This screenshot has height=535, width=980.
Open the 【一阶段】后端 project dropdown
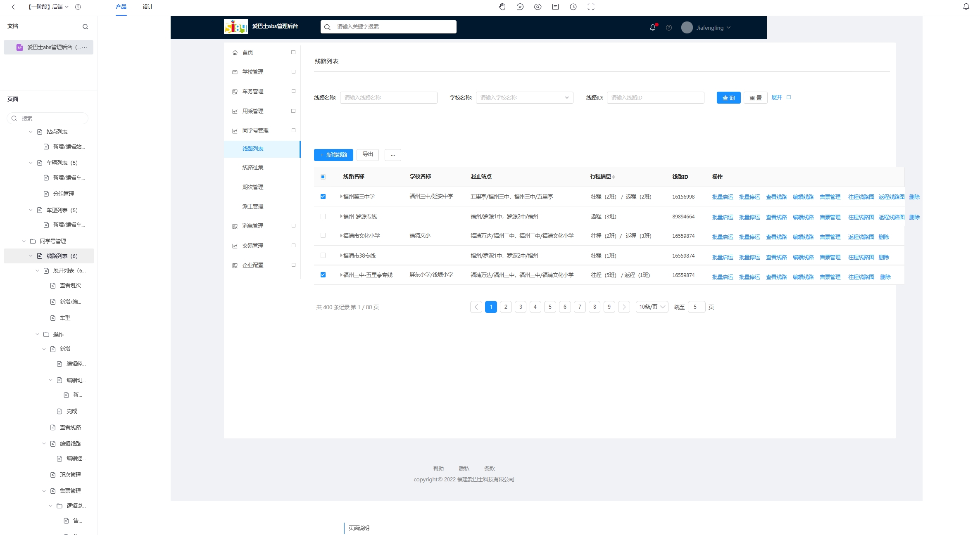point(48,7)
